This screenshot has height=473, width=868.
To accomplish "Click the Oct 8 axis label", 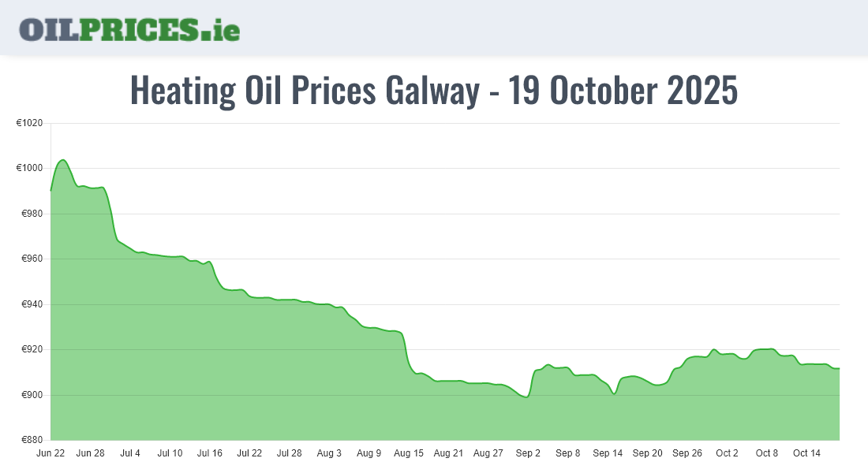I will tap(767, 453).
